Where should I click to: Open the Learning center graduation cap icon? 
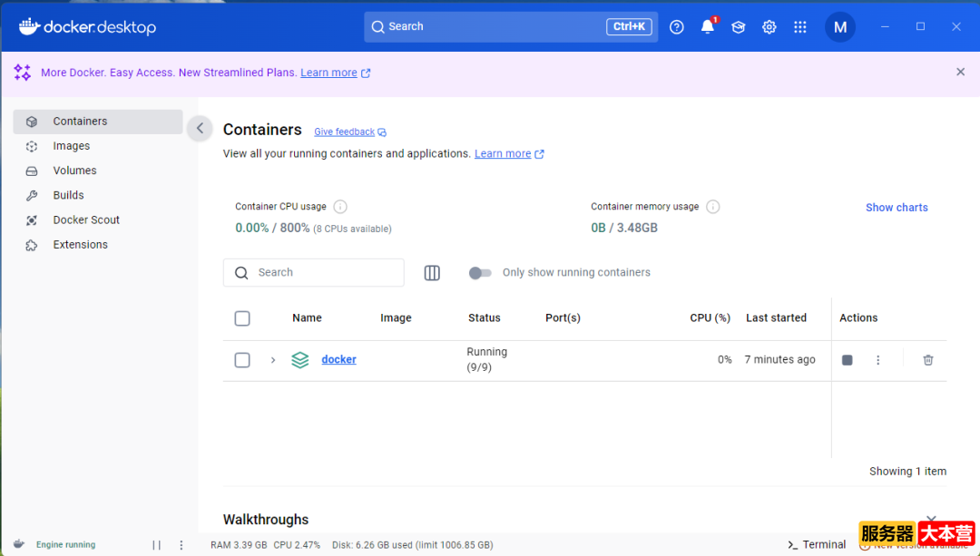tap(738, 27)
